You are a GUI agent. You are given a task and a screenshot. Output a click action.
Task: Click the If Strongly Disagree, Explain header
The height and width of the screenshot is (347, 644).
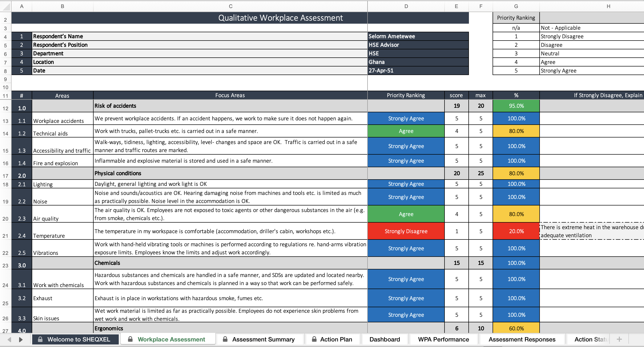[x=608, y=95]
